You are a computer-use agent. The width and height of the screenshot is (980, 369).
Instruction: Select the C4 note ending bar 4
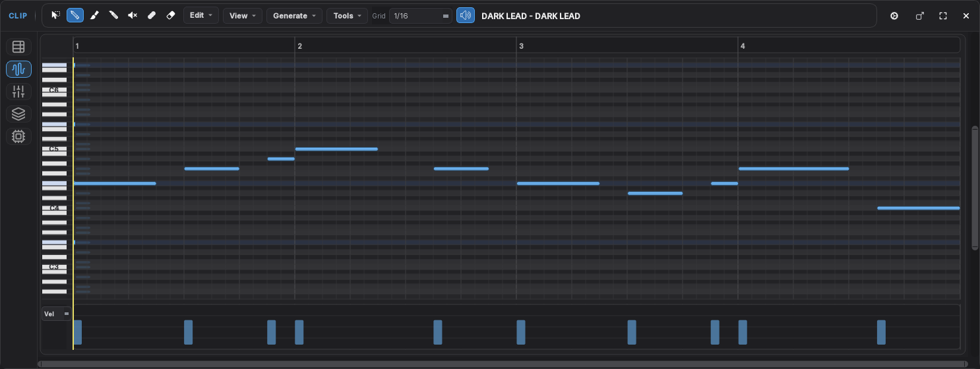[918, 208]
